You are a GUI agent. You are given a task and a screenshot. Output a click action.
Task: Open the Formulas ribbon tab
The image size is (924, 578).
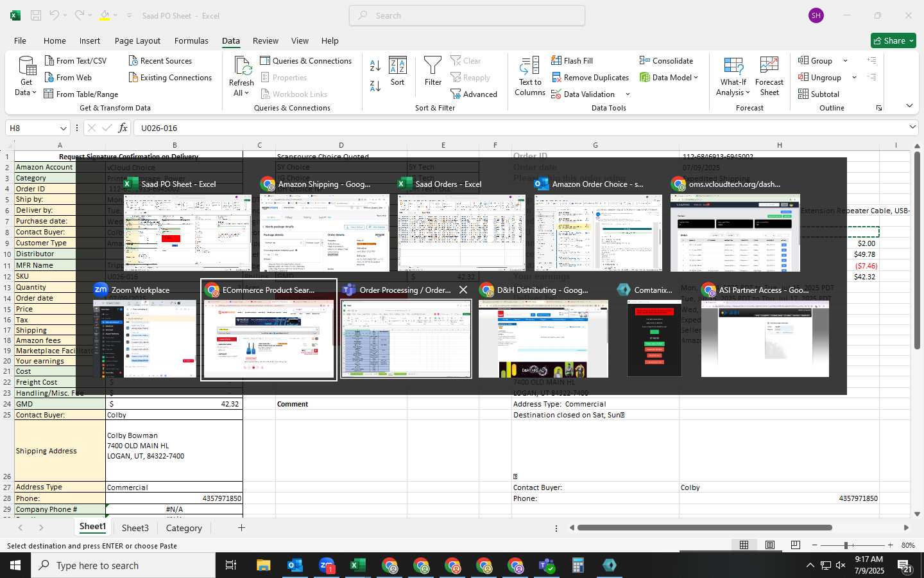[x=191, y=40]
